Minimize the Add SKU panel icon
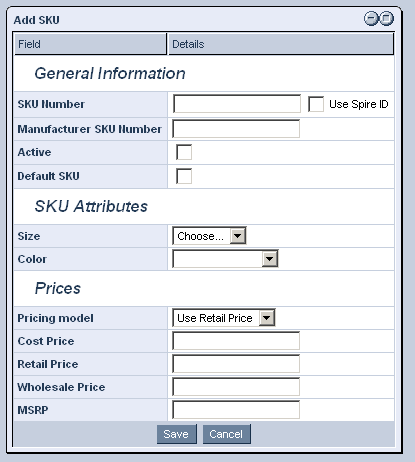This screenshot has height=462, width=415. point(371,18)
